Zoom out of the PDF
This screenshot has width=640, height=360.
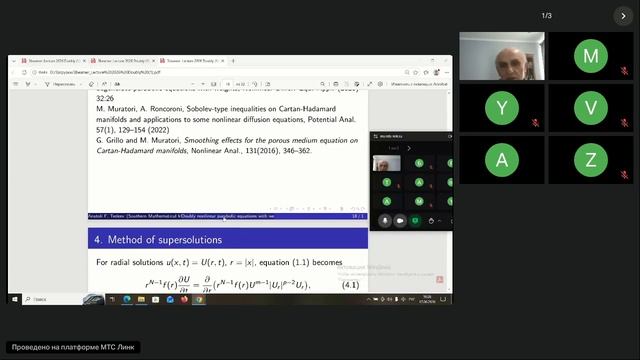tap(193, 84)
